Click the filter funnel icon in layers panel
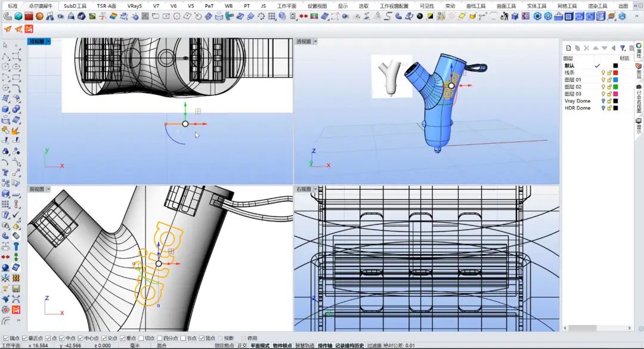 (623, 48)
